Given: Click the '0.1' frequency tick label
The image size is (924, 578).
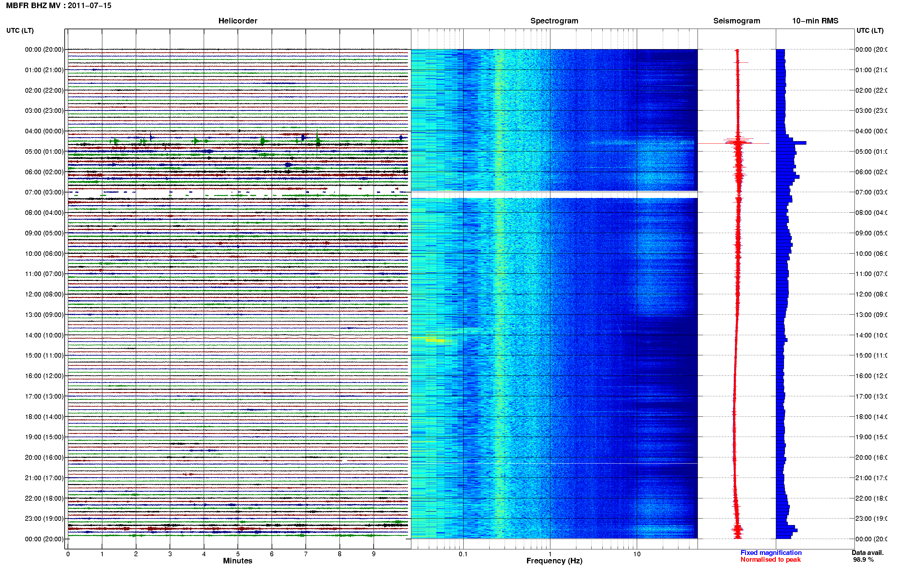Looking at the screenshot, I should tap(463, 554).
